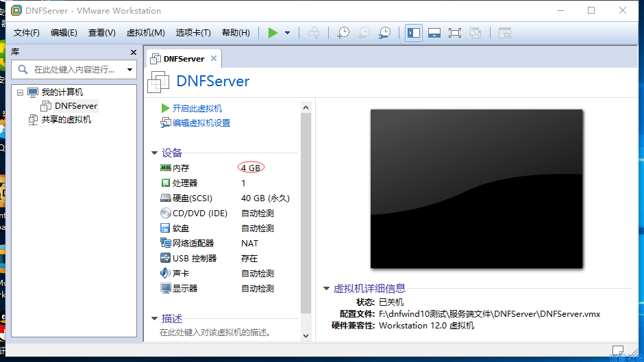Collapse the 设备 section

(x=154, y=153)
